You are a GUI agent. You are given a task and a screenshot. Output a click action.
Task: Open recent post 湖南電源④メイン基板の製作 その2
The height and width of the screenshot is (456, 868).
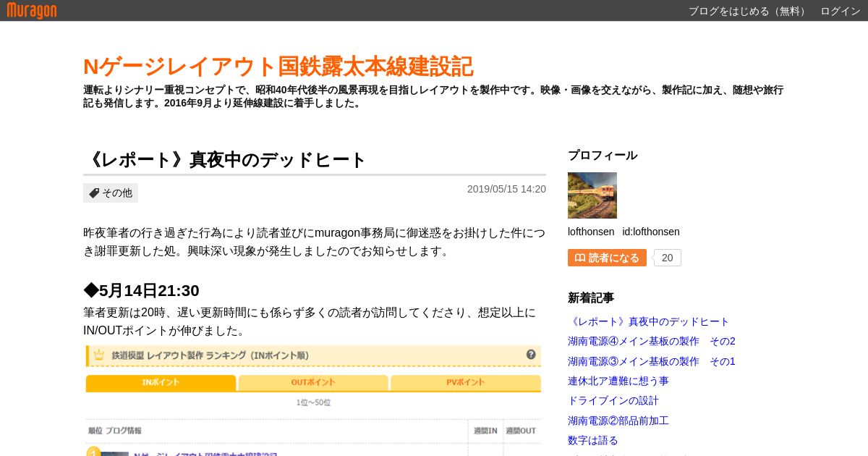point(652,341)
